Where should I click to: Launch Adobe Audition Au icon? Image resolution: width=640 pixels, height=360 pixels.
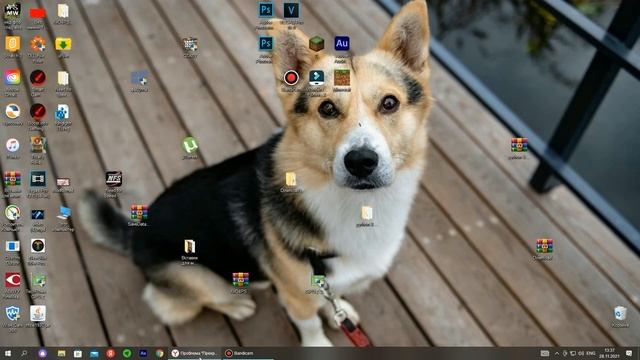coord(342,43)
